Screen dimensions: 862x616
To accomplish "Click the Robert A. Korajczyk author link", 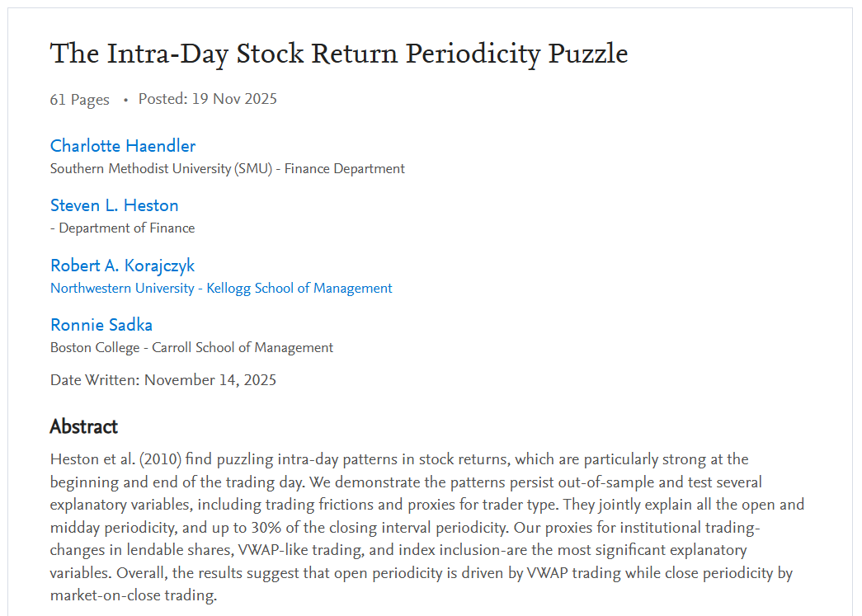I will [122, 266].
